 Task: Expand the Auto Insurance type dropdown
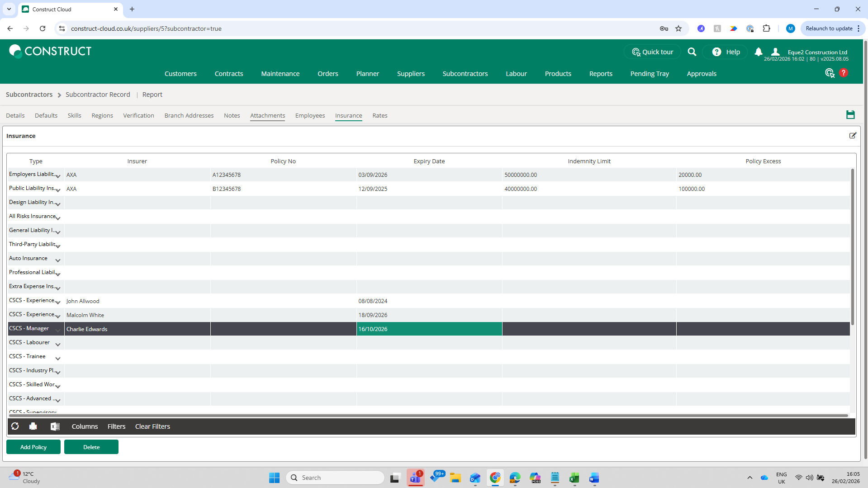(x=58, y=260)
